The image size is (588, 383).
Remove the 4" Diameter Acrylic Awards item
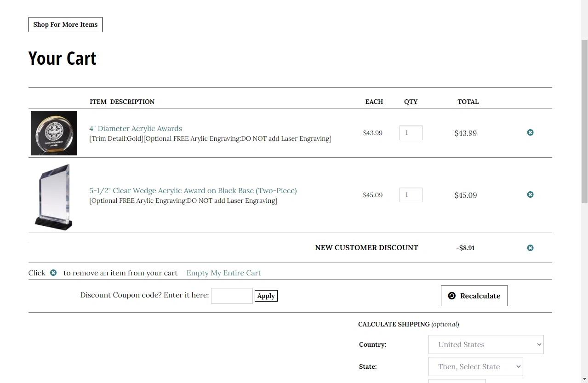(530, 132)
